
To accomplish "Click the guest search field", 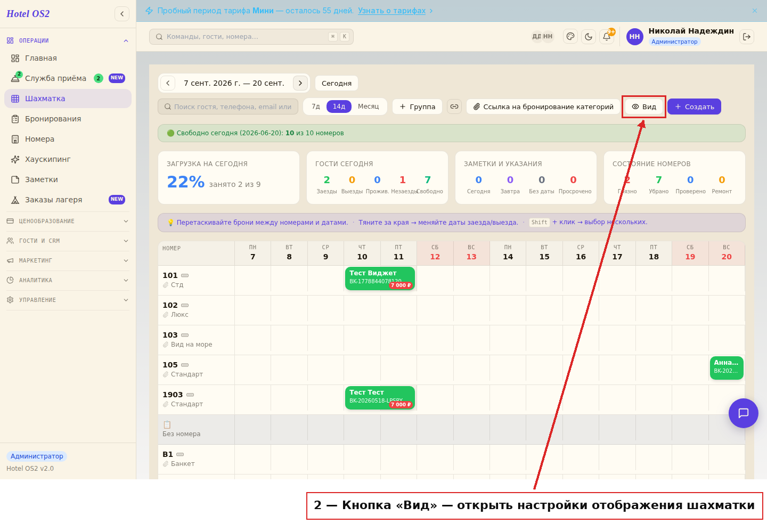I will (228, 107).
